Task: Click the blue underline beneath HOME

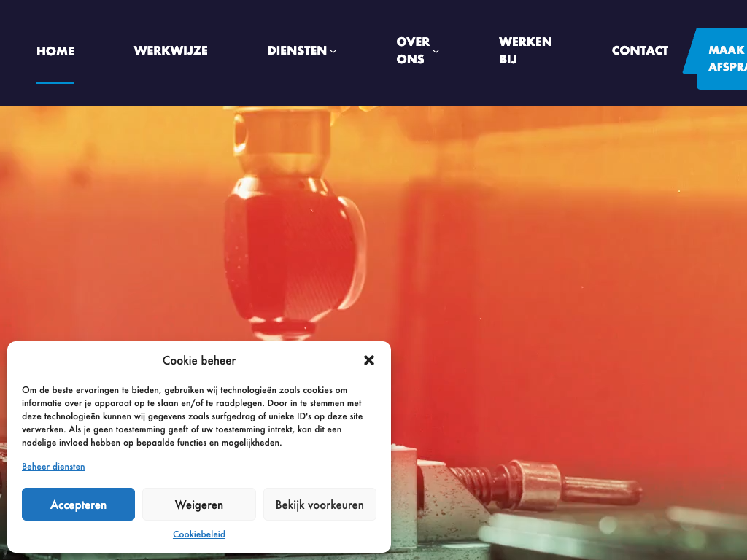Action: pyautogui.click(x=55, y=83)
